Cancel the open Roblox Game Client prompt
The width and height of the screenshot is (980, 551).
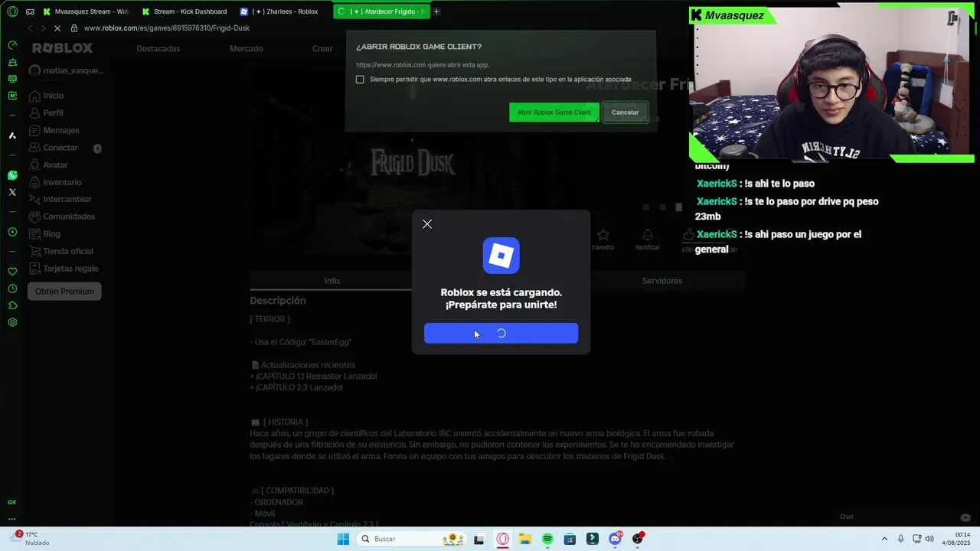tap(625, 112)
